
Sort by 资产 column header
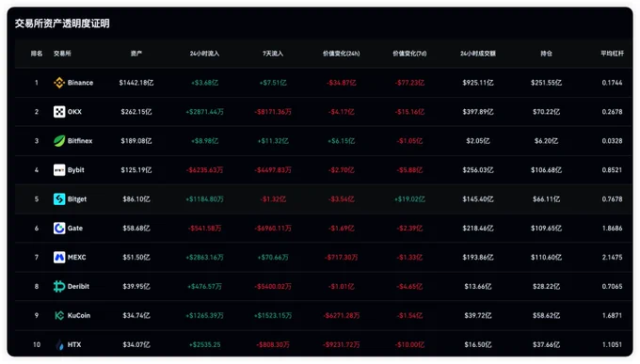(x=136, y=54)
